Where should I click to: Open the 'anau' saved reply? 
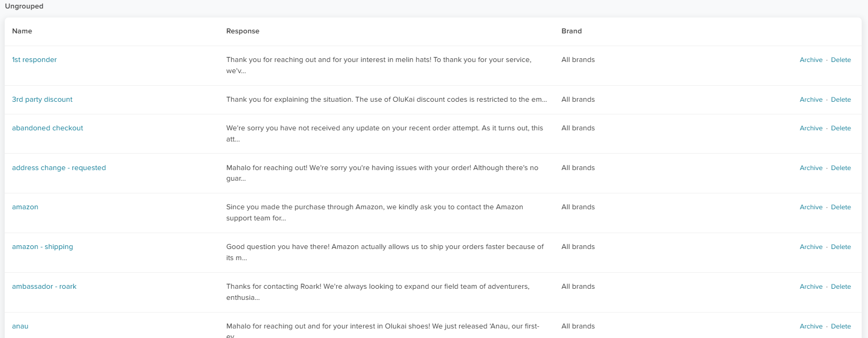(x=20, y=326)
